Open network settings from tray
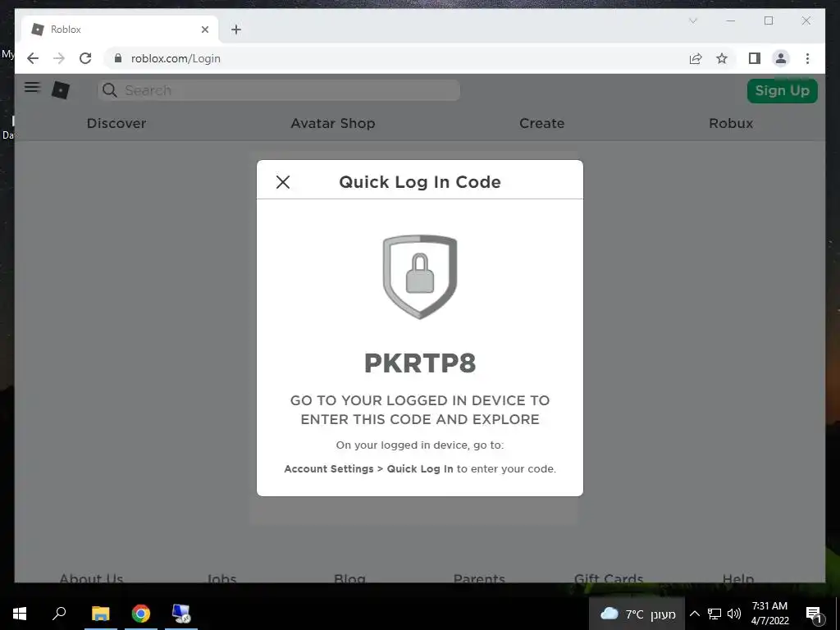The image size is (840, 630). [714, 614]
